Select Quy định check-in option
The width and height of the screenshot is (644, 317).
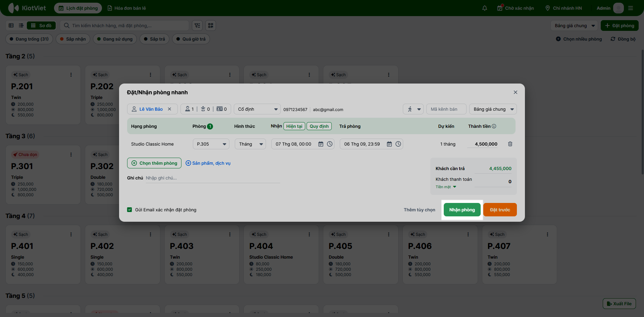(x=319, y=126)
